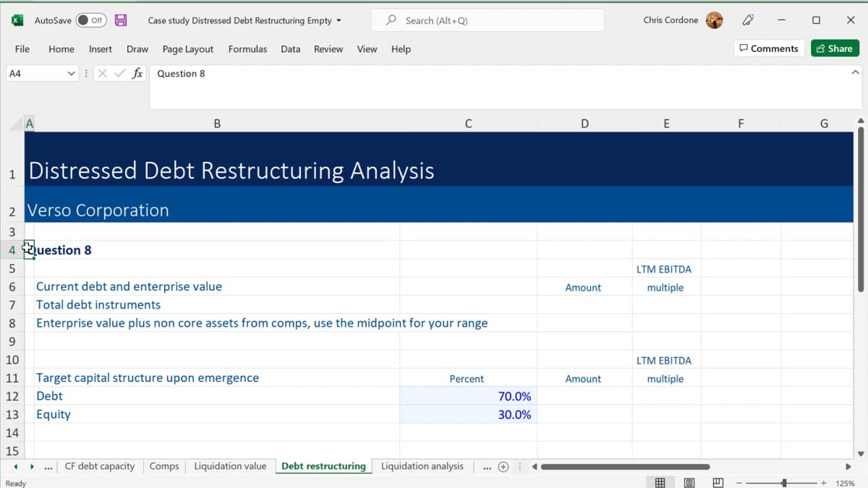Click the 70.0% debt percent cell
This screenshot has height=488, width=868.
coord(468,396)
